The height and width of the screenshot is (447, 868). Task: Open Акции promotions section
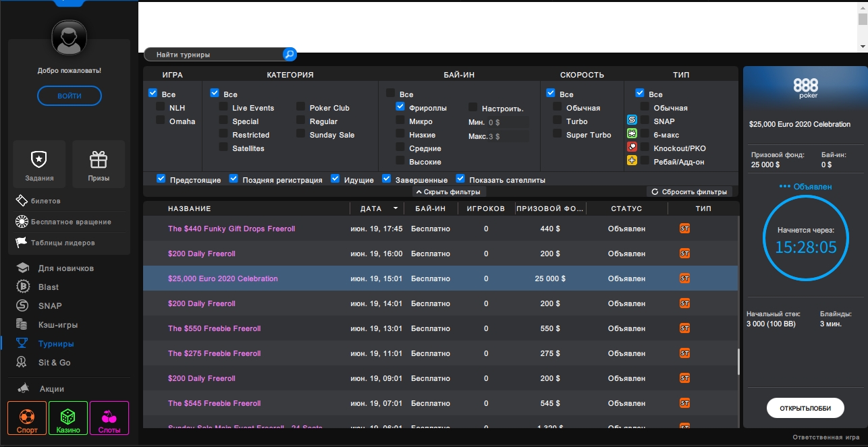click(x=51, y=389)
